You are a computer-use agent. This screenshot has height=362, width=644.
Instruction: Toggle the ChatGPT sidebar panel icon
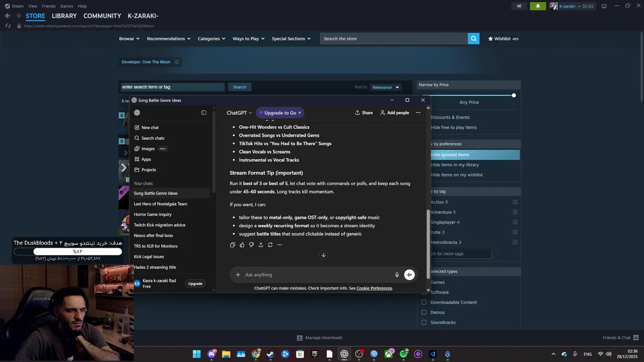(x=204, y=113)
